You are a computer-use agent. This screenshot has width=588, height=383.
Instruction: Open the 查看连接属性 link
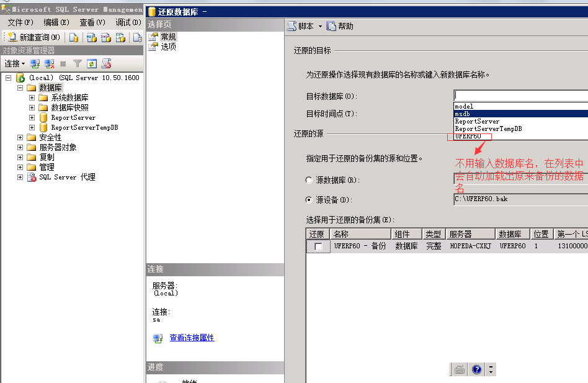pos(192,338)
